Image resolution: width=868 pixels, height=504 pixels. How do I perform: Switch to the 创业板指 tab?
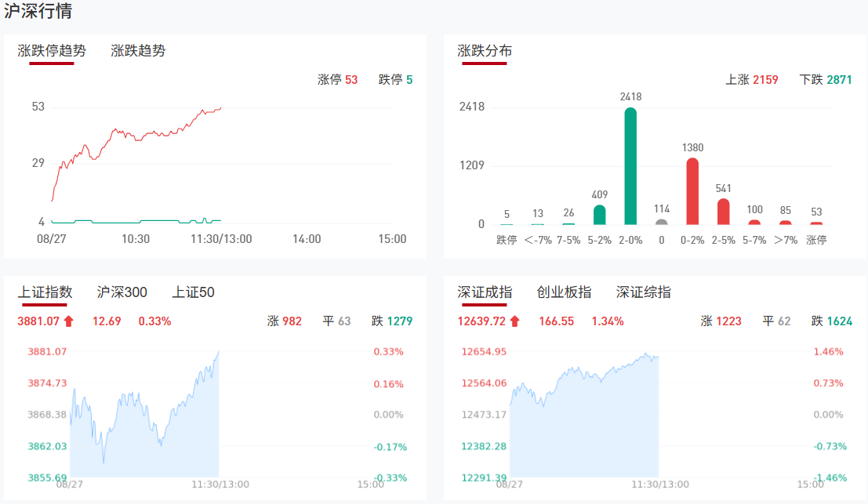point(564,292)
